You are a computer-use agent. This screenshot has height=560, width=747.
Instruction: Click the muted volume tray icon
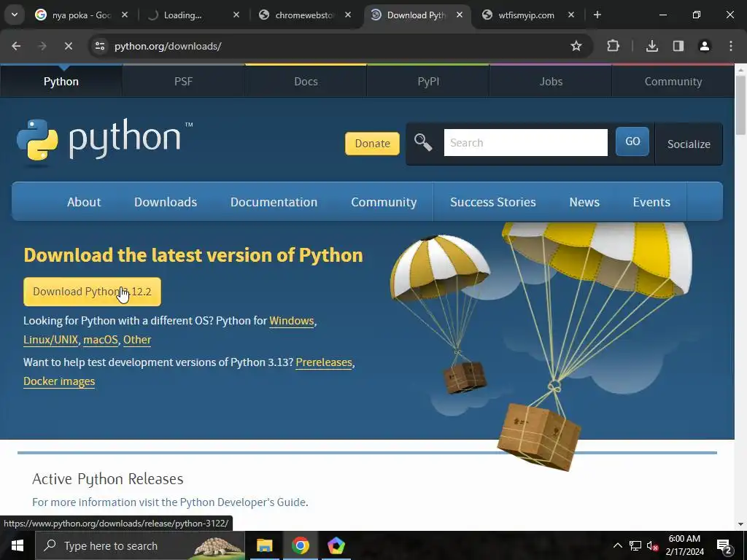click(x=653, y=545)
